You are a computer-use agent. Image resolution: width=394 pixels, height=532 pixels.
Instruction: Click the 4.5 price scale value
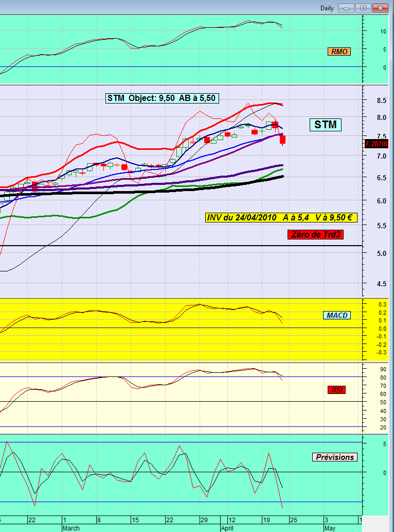(x=382, y=284)
